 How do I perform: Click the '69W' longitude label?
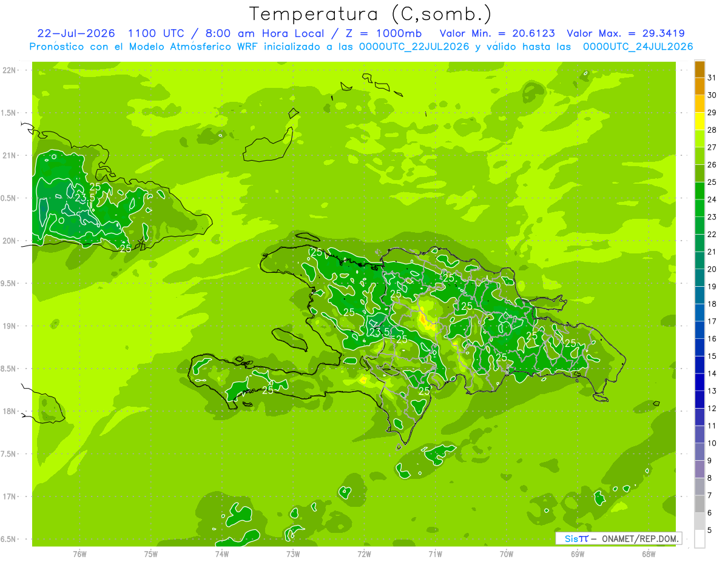pos(578,554)
